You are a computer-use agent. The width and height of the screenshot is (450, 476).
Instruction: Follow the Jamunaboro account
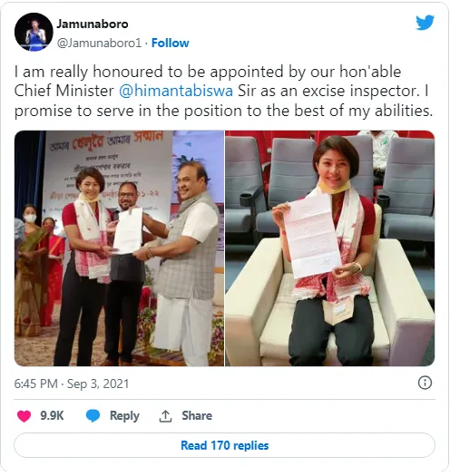171,44
